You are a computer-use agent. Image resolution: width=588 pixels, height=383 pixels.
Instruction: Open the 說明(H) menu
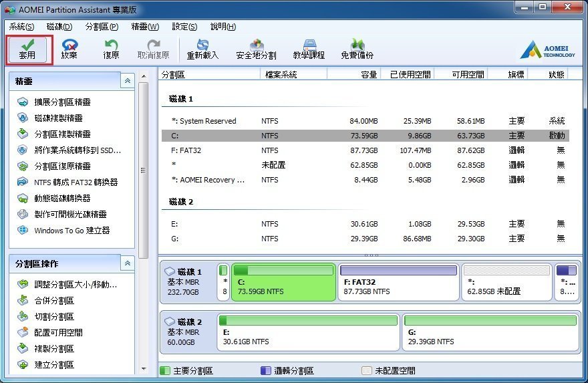[x=223, y=27]
